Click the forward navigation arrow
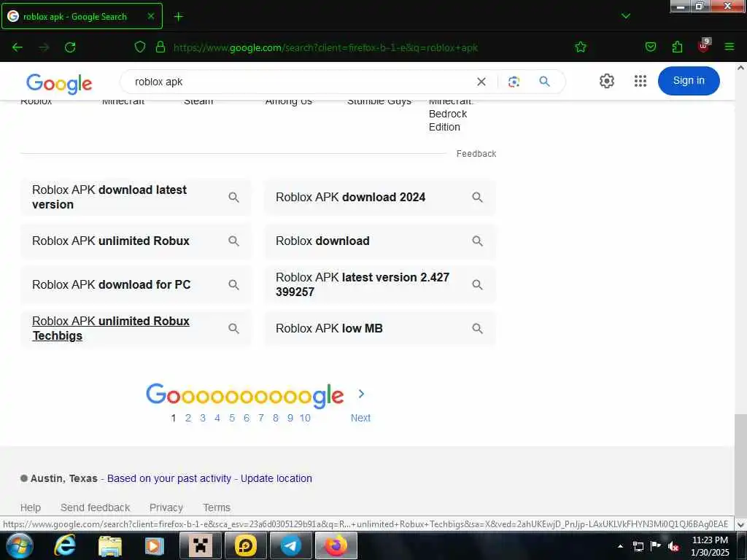The width and height of the screenshot is (747, 560). [x=44, y=47]
